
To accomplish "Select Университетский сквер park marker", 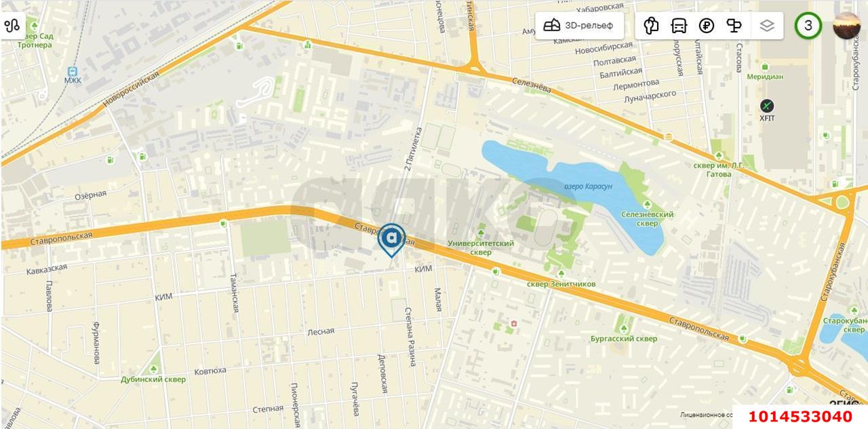I will click(x=481, y=233).
